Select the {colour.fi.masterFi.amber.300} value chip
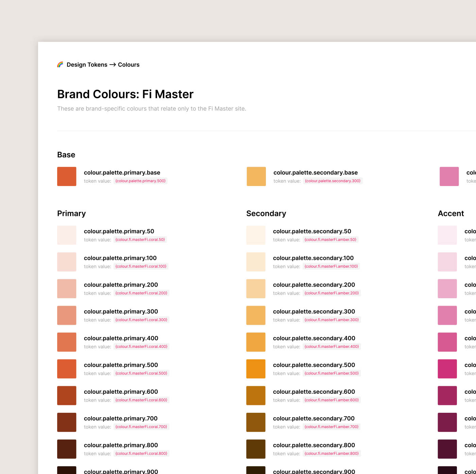The width and height of the screenshot is (476, 474). click(x=332, y=320)
